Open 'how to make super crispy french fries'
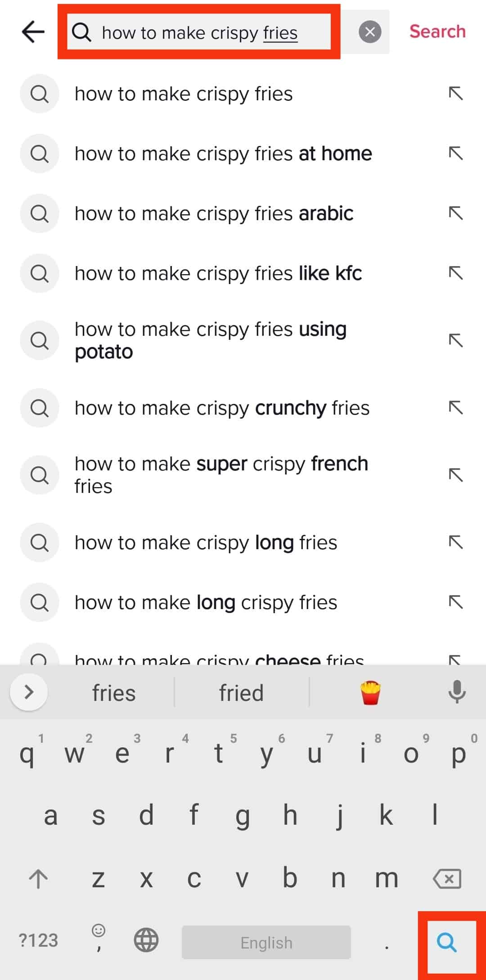 [221, 475]
